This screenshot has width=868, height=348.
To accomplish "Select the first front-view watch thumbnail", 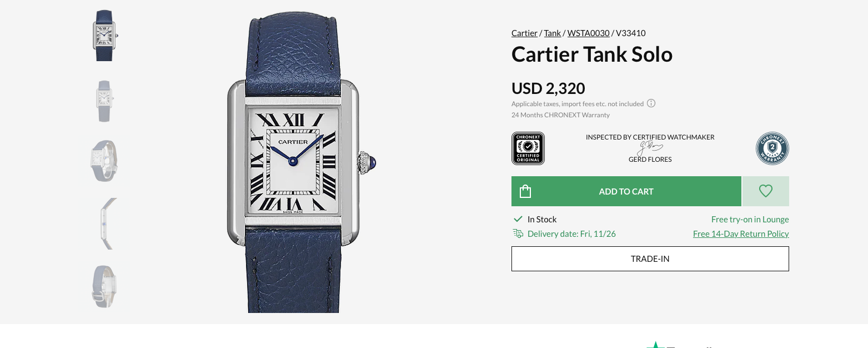I will coord(104,36).
